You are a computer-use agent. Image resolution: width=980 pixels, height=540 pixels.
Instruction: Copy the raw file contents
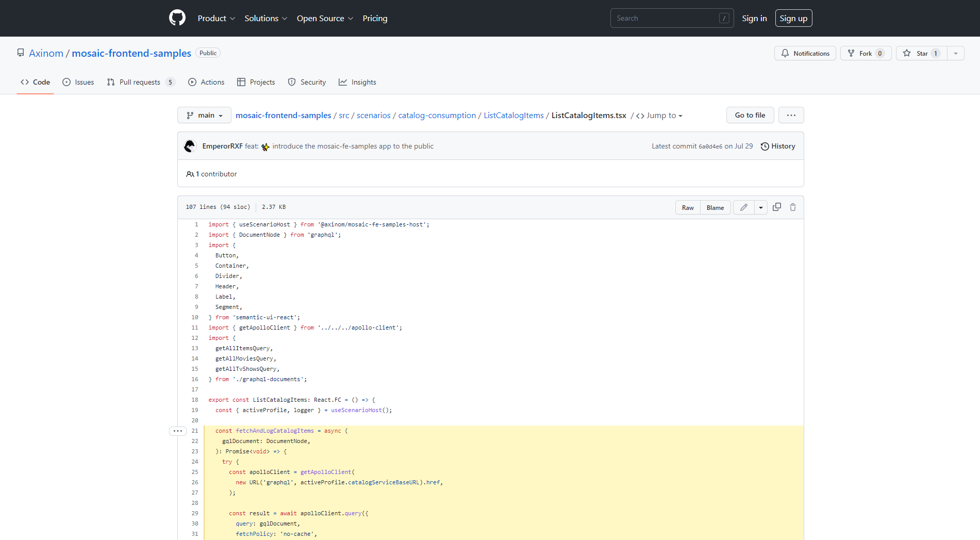click(777, 207)
